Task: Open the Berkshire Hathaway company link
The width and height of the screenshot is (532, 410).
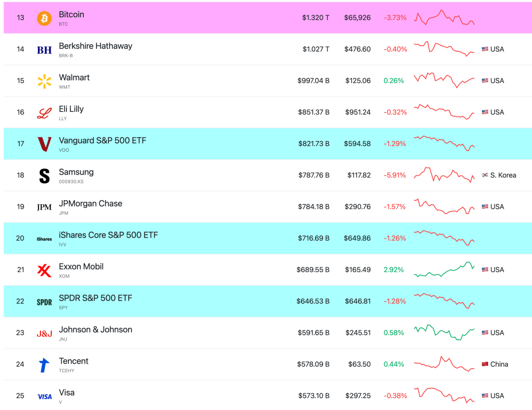Action: [x=96, y=46]
